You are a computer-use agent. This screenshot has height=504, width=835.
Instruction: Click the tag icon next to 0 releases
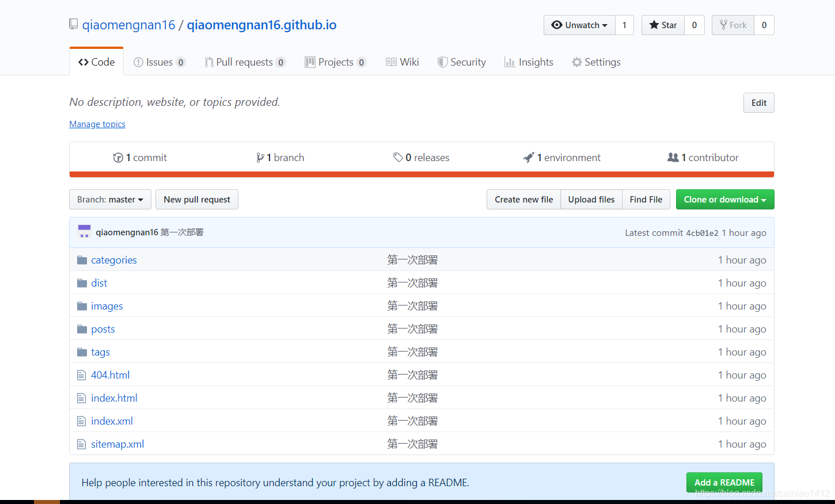coord(398,157)
